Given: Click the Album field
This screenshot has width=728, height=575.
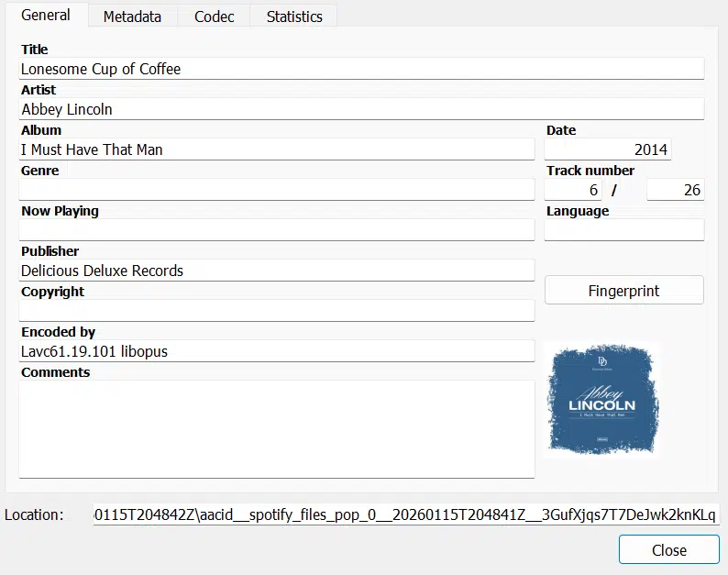Looking at the screenshot, I should point(276,149).
